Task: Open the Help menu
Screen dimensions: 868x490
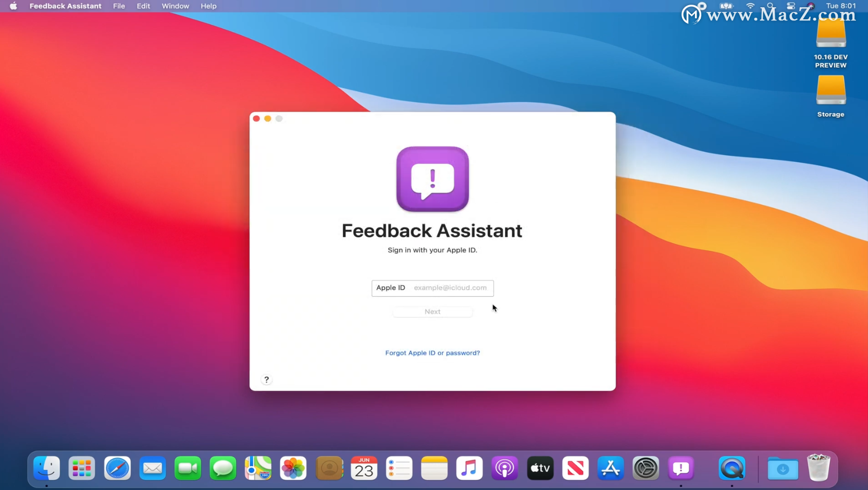Action: point(208,6)
